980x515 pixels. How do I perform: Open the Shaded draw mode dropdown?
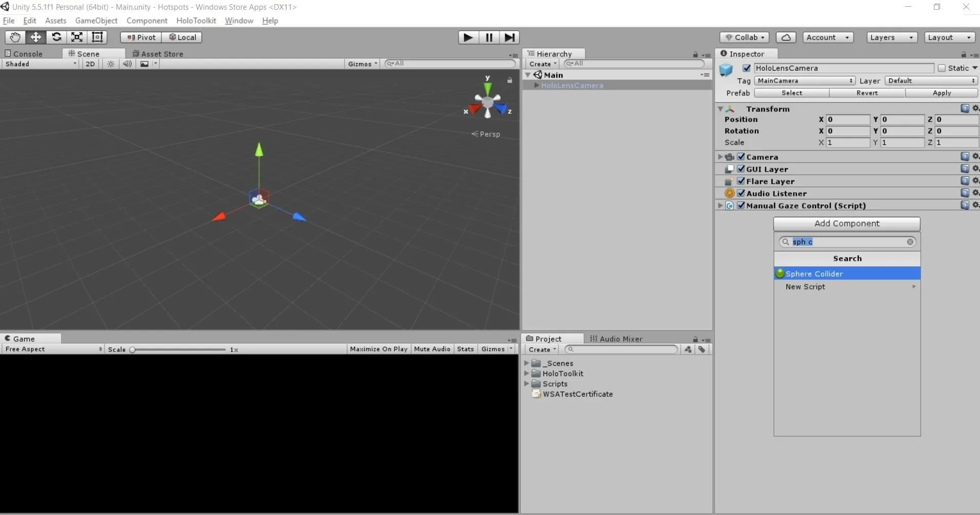pos(40,64)
